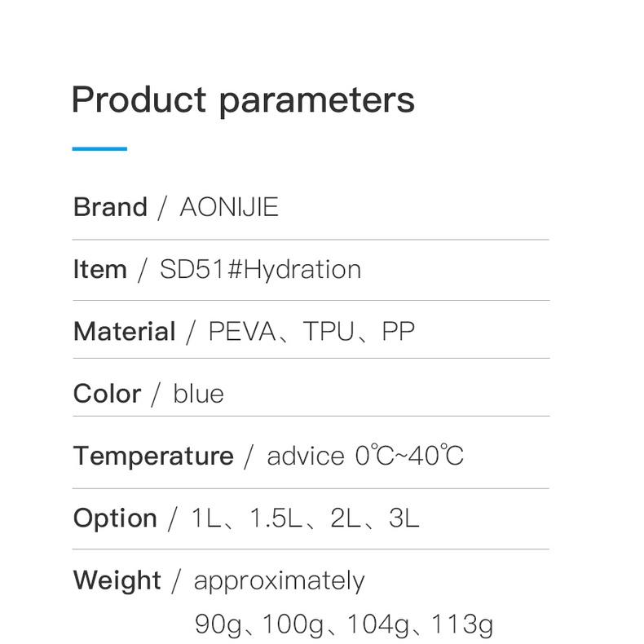Select the Brand label text
This screenshot has width=644, height=644.
pos(110,206)
